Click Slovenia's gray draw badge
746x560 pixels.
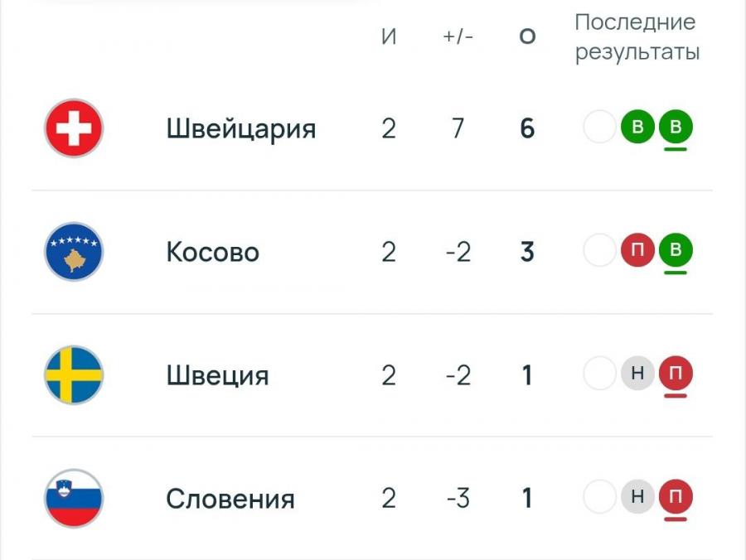pyautogui.click(x=637, y=496)
